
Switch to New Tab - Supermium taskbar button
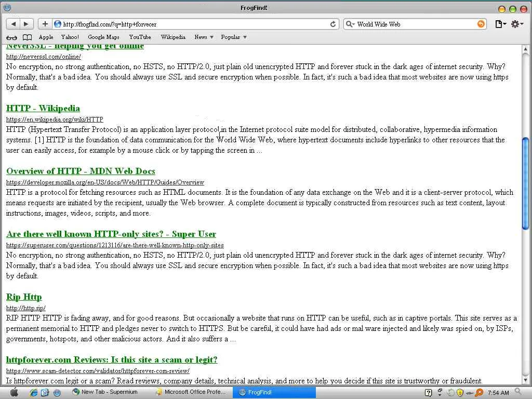pyautogui.click(x=105, y=392)
